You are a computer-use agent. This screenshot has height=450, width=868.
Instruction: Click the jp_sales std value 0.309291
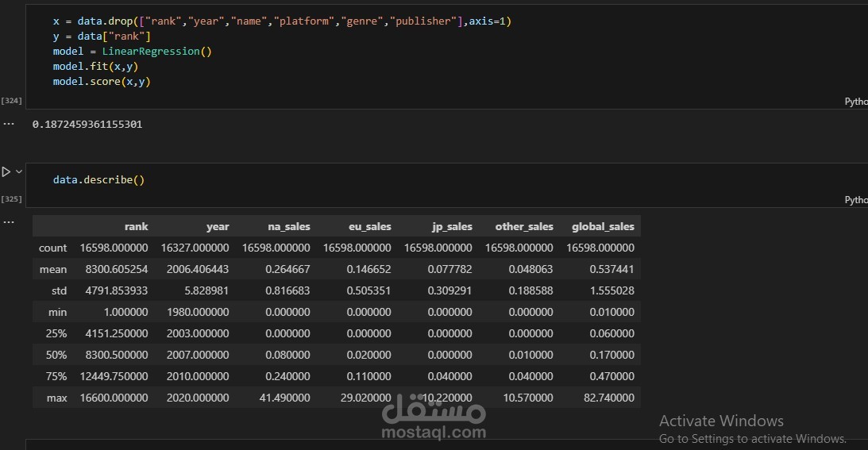(450, 290)
